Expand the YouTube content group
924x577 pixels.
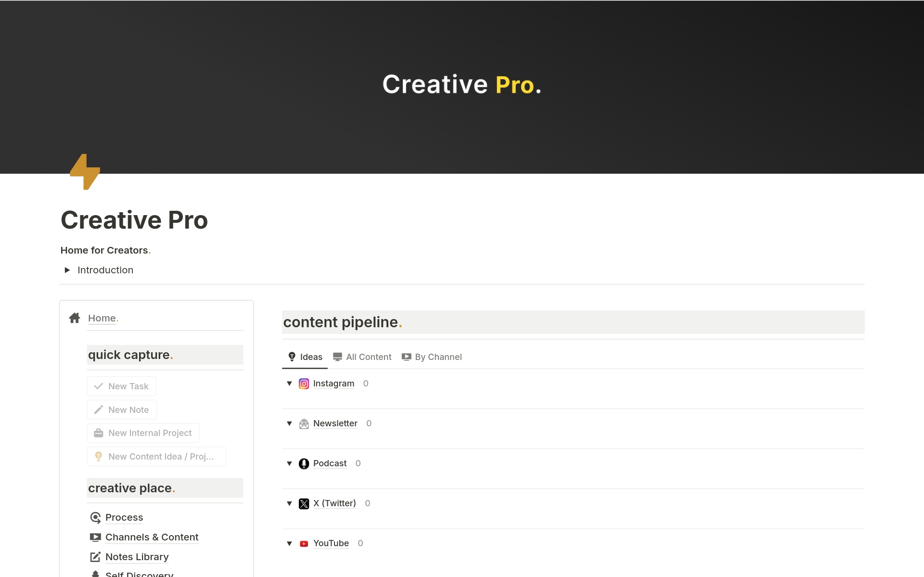(x=290, y=543)
